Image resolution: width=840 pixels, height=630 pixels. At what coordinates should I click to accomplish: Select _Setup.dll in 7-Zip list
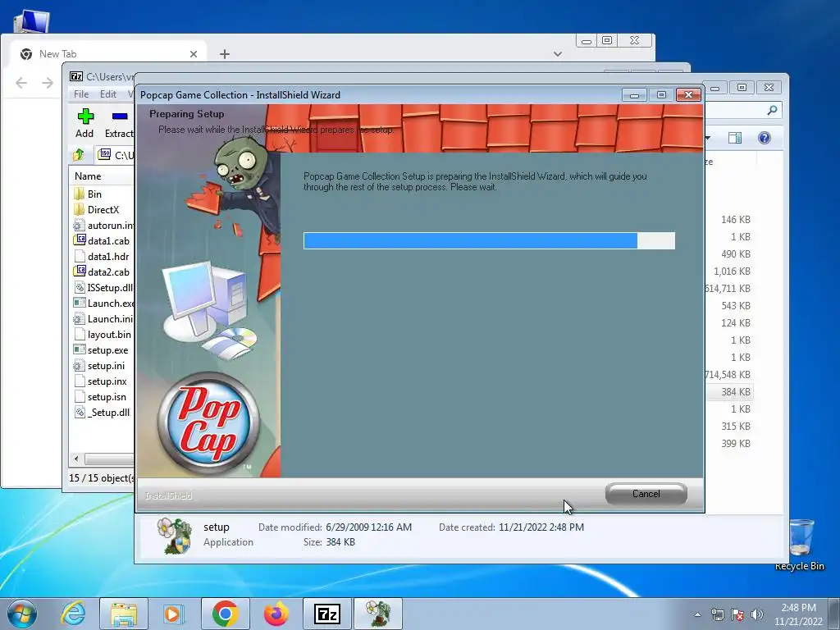[x=109, y=412]
